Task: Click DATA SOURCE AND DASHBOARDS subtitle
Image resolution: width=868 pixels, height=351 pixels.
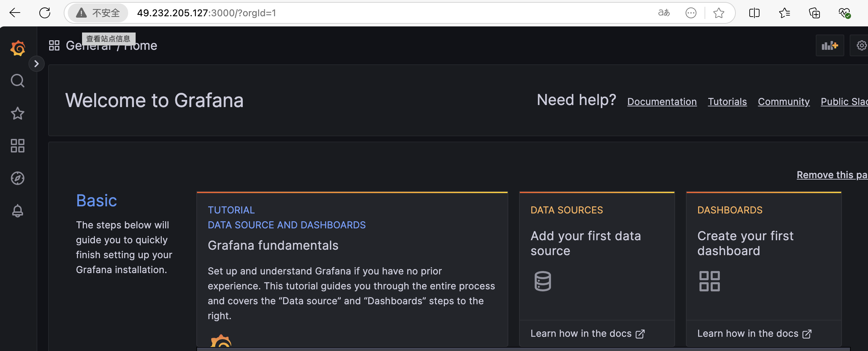Action: pos(287,225)
